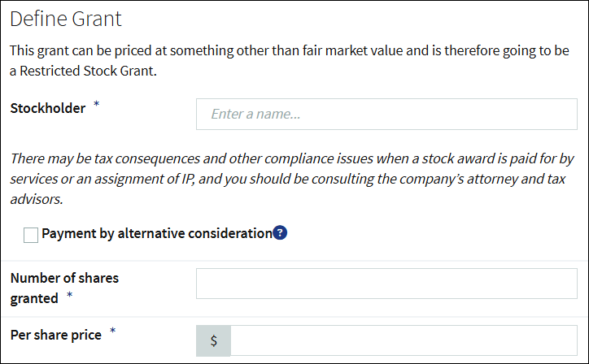Click the word 'advisors' in italic notice
This screenshot has width=589, height=364.
click(x=35, y=199)
